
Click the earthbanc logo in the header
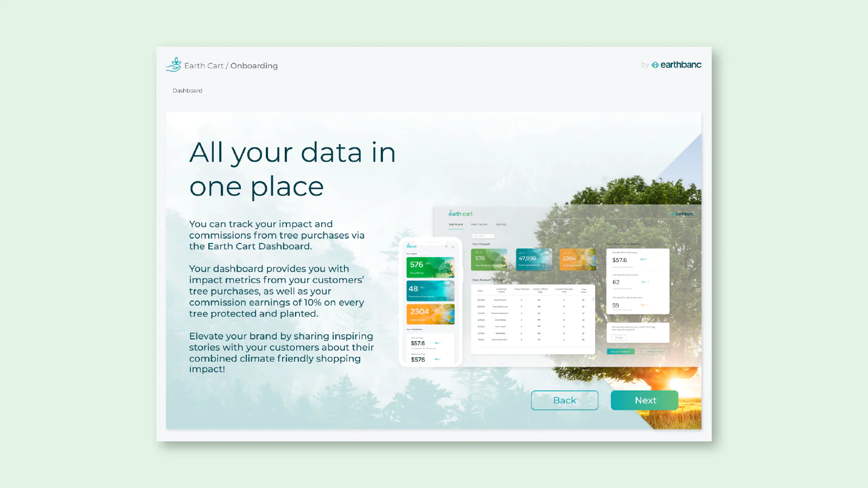(x=676, y=65)
